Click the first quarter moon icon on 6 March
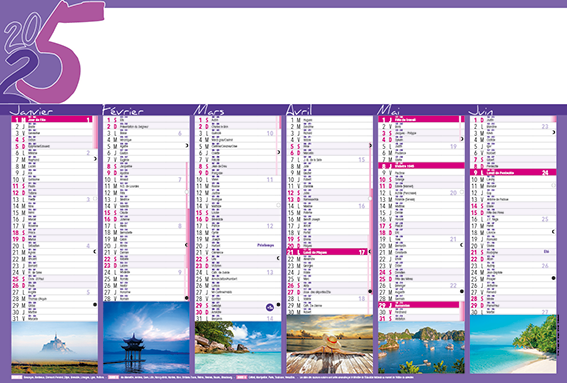 point(278,152)
